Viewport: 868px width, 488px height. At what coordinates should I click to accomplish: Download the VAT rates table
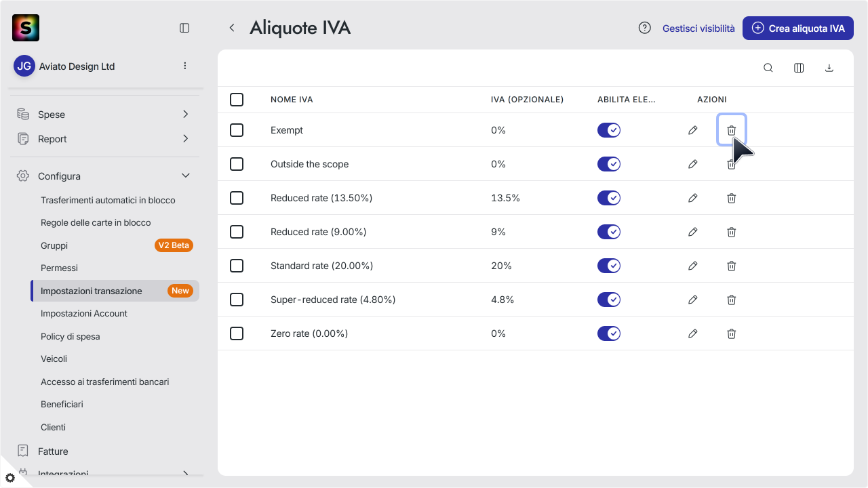pos(829,68)
